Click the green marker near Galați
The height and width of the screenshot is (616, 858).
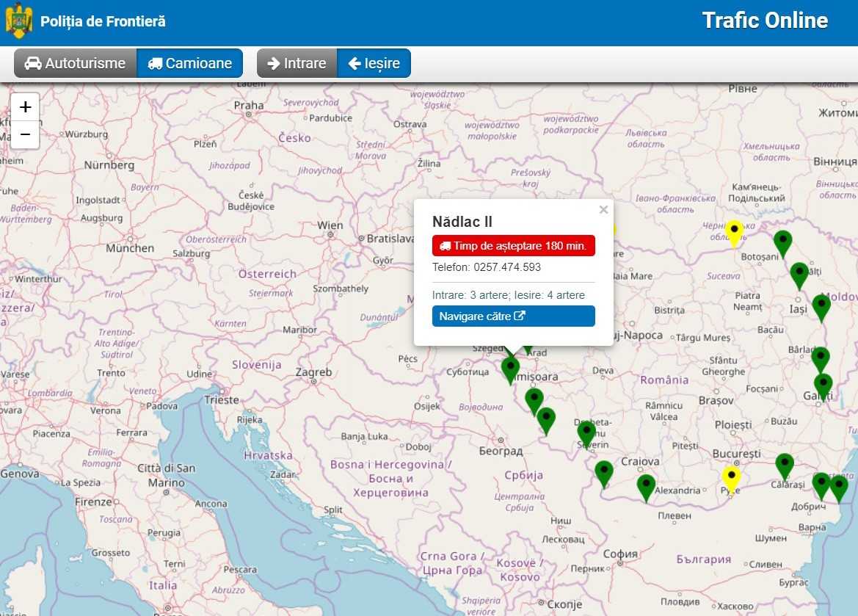click(x=824, y=385)
